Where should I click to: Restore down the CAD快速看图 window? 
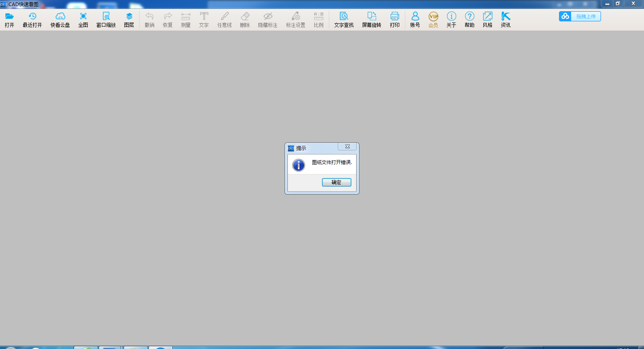[618, 4]
